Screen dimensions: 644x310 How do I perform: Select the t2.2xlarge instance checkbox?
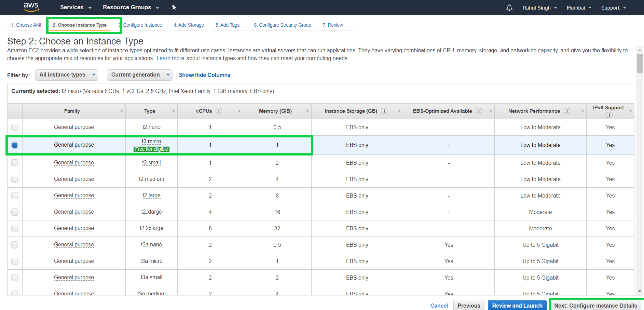tap(15, 228)
